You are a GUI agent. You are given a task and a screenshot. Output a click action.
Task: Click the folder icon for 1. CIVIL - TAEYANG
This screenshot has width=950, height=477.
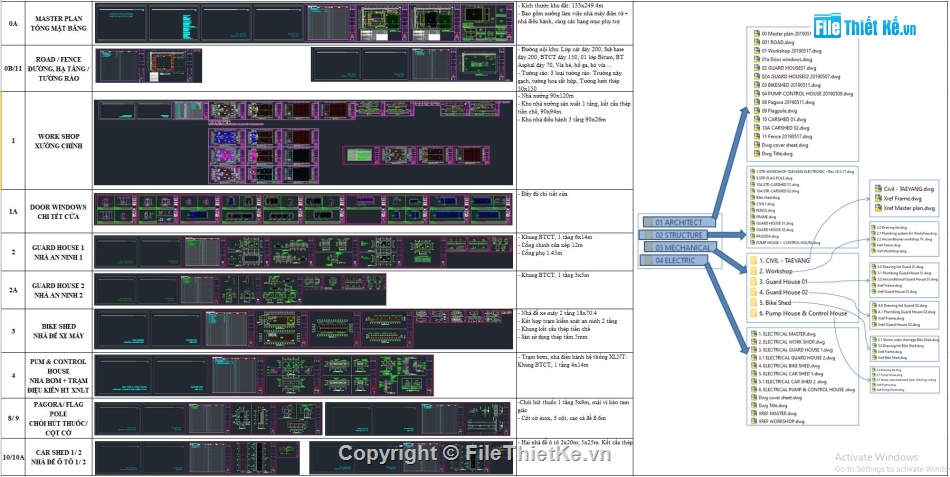(755, 261)
